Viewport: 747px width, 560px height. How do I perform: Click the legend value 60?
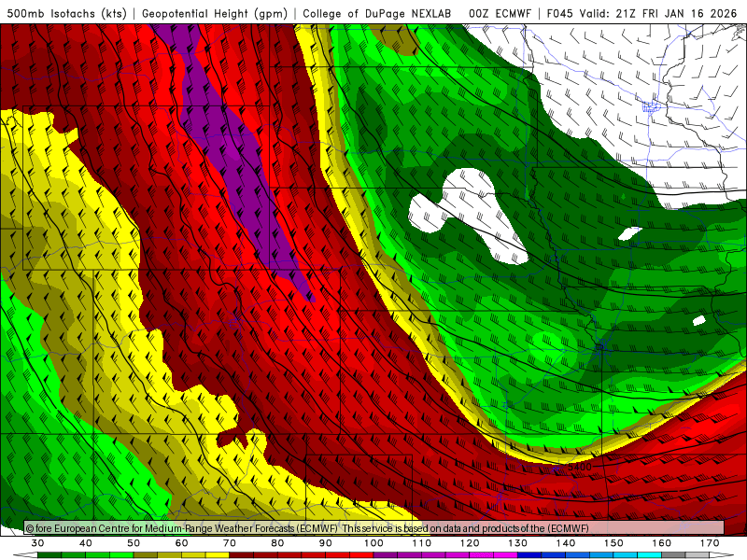click(x=181, y=543)
